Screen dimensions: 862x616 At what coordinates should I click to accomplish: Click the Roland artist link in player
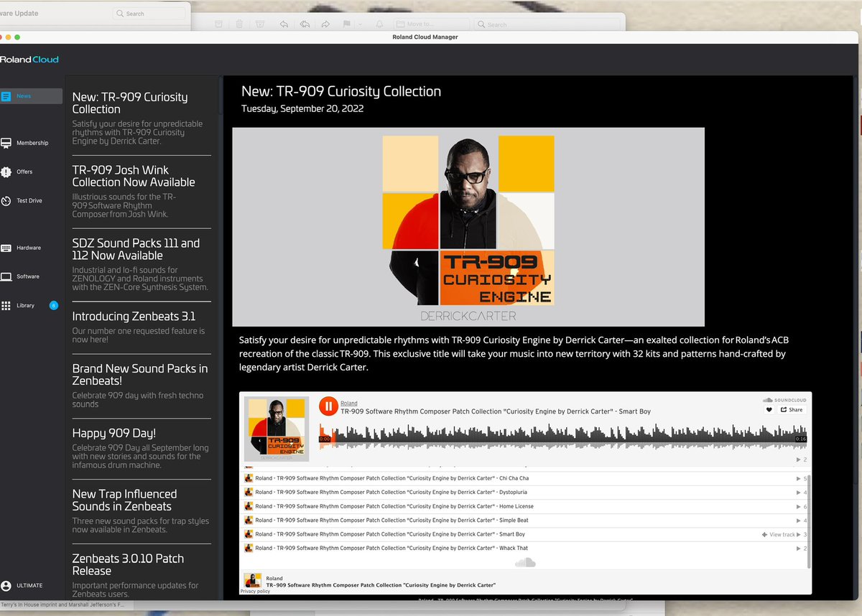[x=349, y=403]
